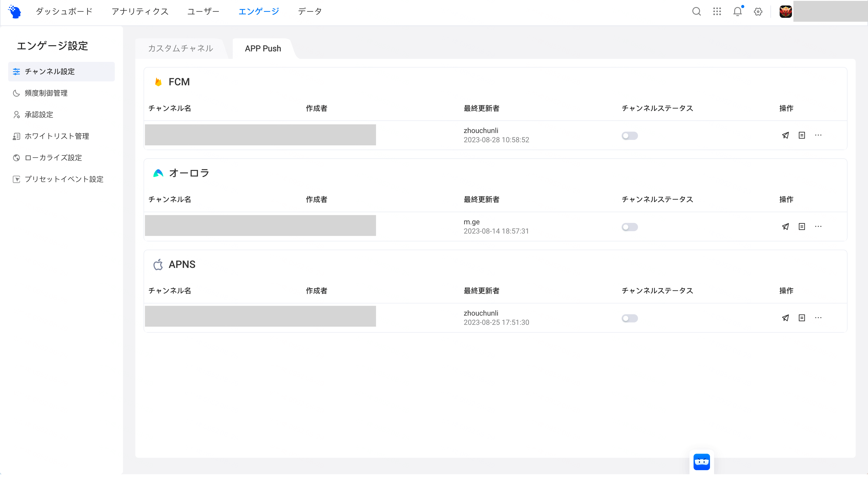Click the send test icon in FCM row
Image resolution: width=868 pixels, height=480 pixels.
785,136
